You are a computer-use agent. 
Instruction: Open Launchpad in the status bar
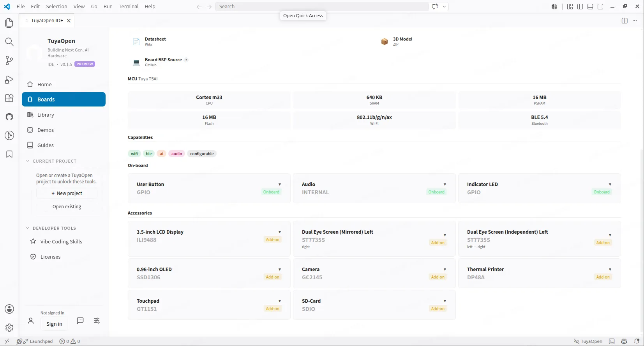[x=35, y=341]
